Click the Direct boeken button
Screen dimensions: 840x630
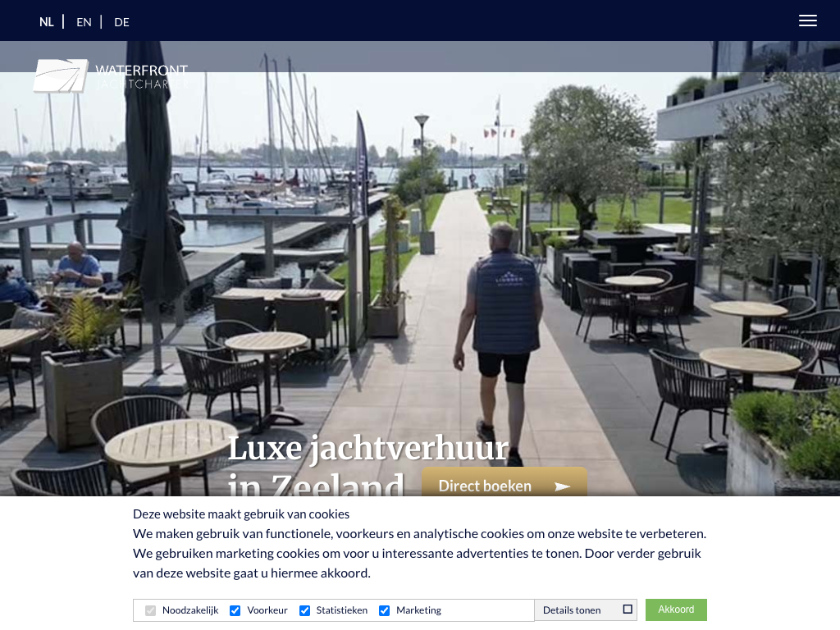pos(504,482)
